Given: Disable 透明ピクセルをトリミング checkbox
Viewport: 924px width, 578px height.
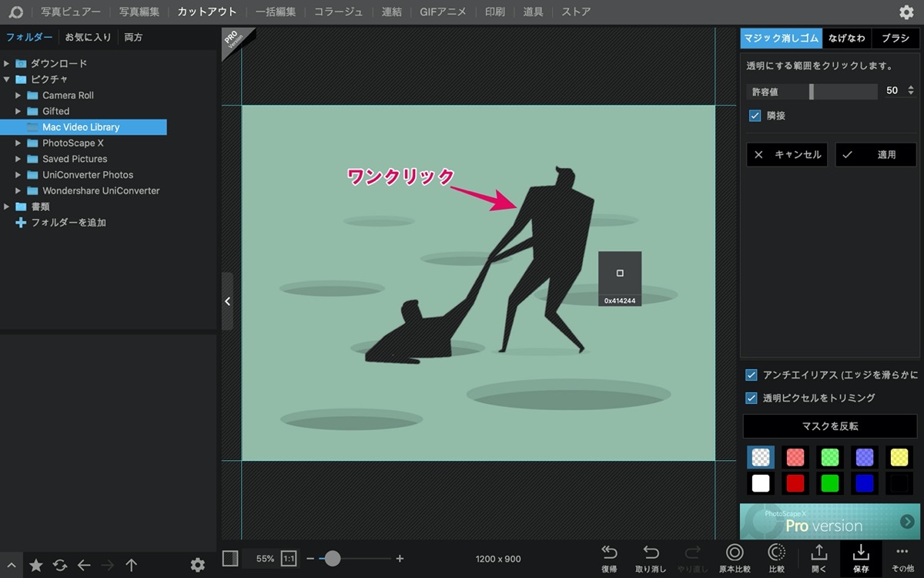Looking at the screenshot, I should (x=752, y=398).
